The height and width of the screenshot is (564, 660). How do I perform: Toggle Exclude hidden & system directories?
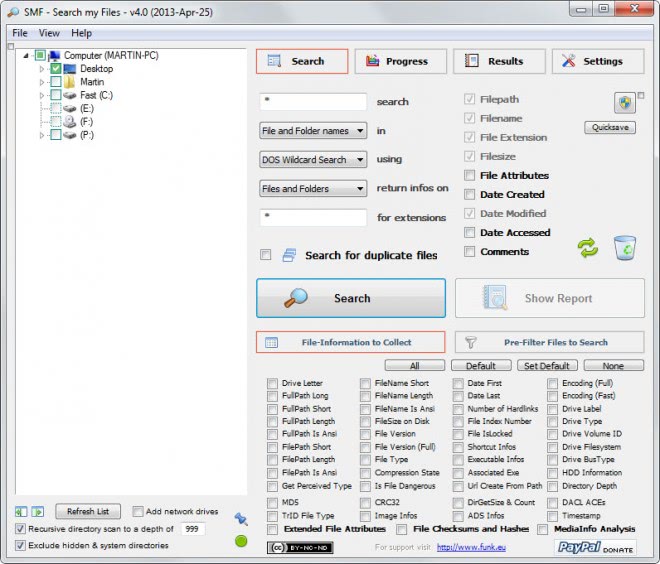20,545
